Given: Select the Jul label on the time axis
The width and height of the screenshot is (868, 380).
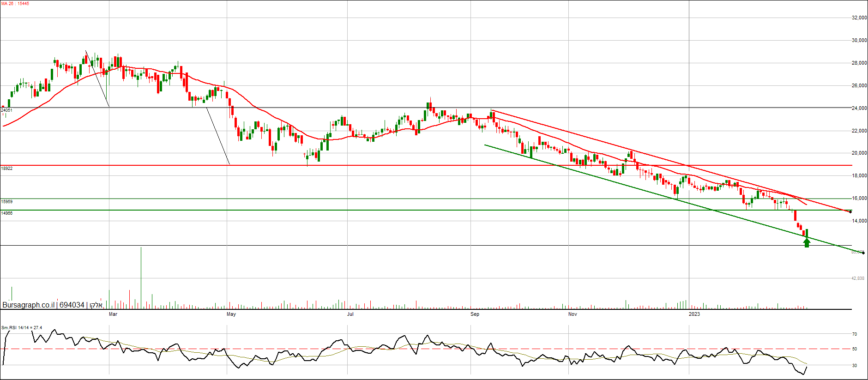Looking at the screenshot, I should pyautogui.click(x=350, y=314).
